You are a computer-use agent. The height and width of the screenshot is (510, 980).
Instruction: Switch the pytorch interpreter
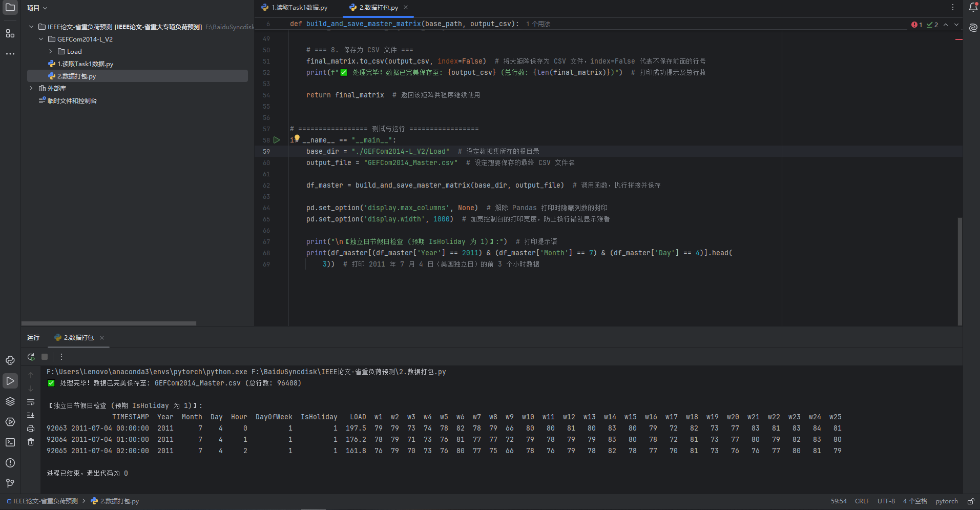pyautogui.click(x=946, y=501)
